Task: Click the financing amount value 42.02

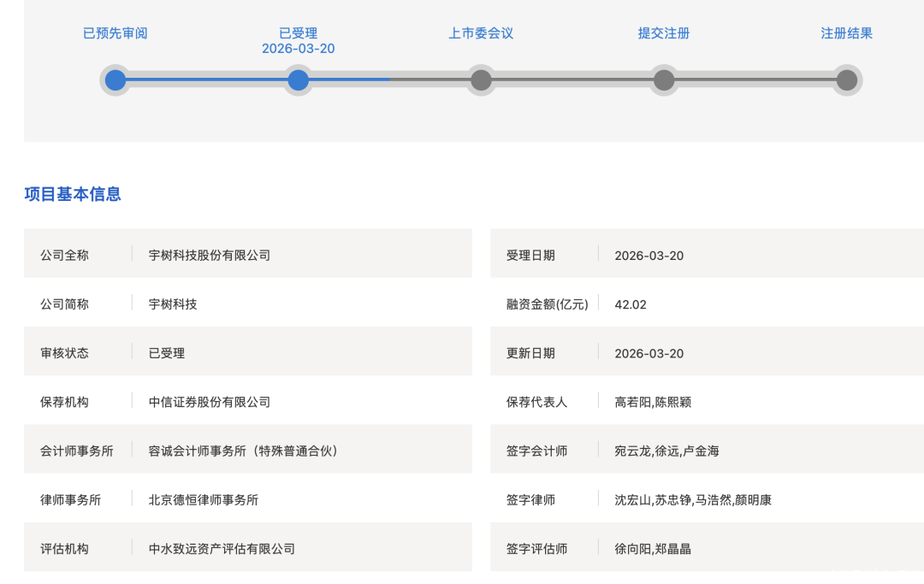Action: (631, 304)
